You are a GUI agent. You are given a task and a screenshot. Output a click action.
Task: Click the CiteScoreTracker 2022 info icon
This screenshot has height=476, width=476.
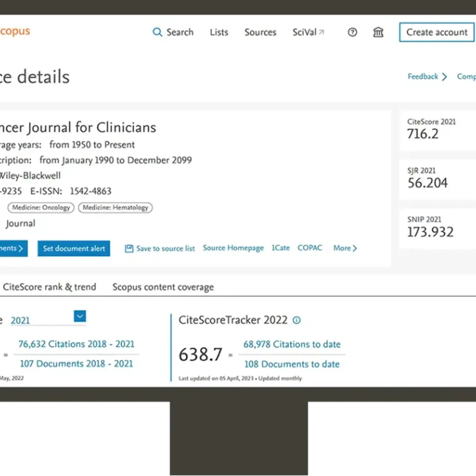tap(297, 320)
